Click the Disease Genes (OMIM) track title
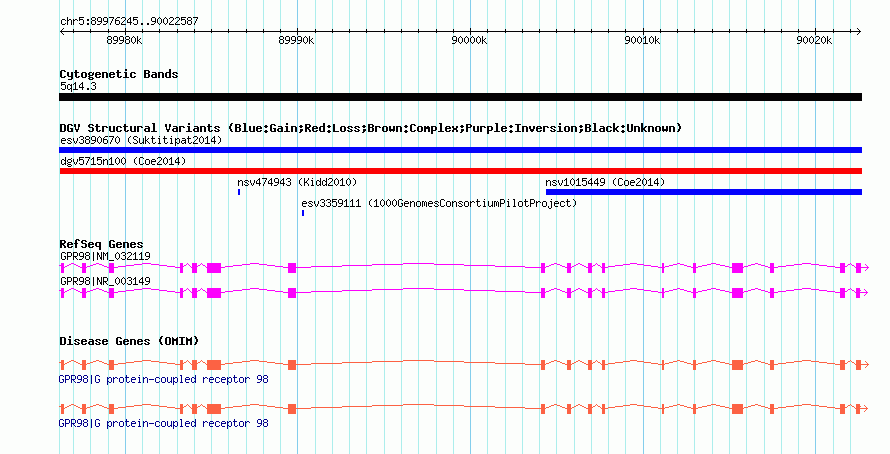 129,341
